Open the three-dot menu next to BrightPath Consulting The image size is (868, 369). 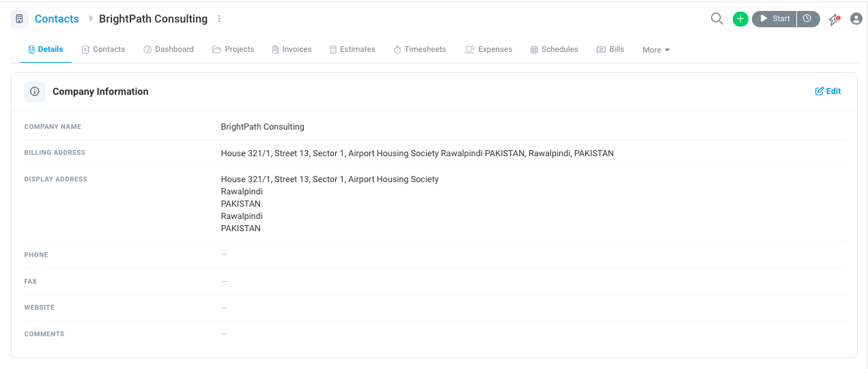point(219,19)
